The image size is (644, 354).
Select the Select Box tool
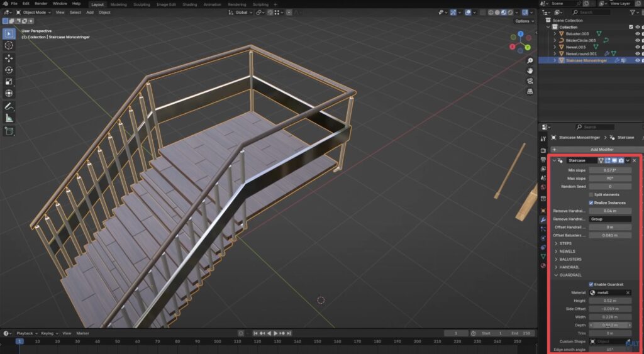[9, 34]
